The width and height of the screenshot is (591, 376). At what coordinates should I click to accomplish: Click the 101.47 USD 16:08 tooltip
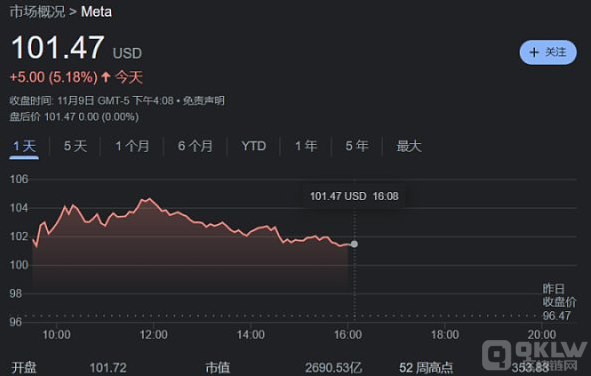(354, 196)
